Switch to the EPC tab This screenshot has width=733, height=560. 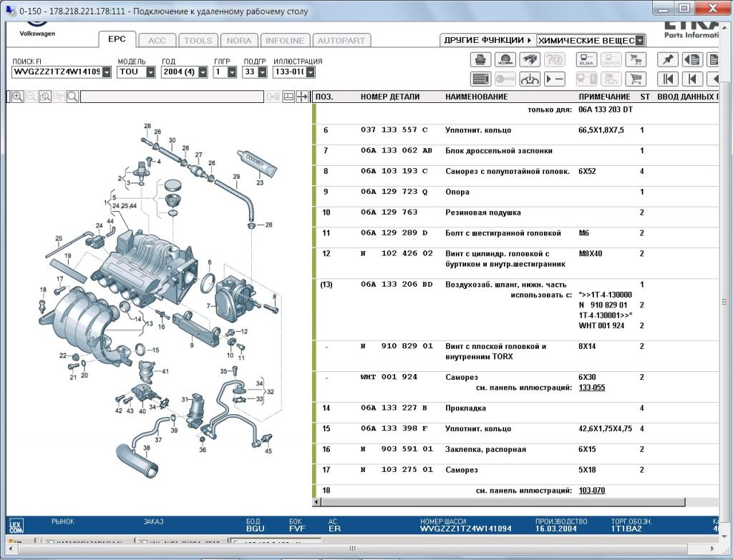[x=117, y=39]
